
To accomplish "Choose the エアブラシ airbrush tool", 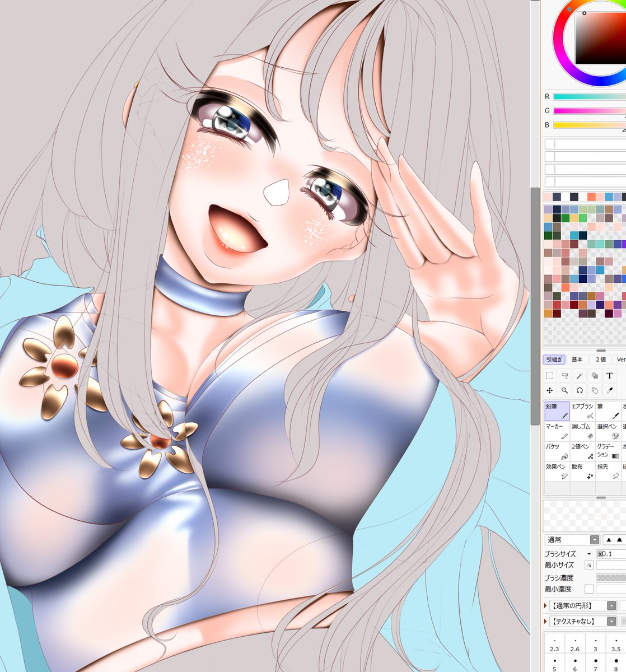I will coord(582,411).
